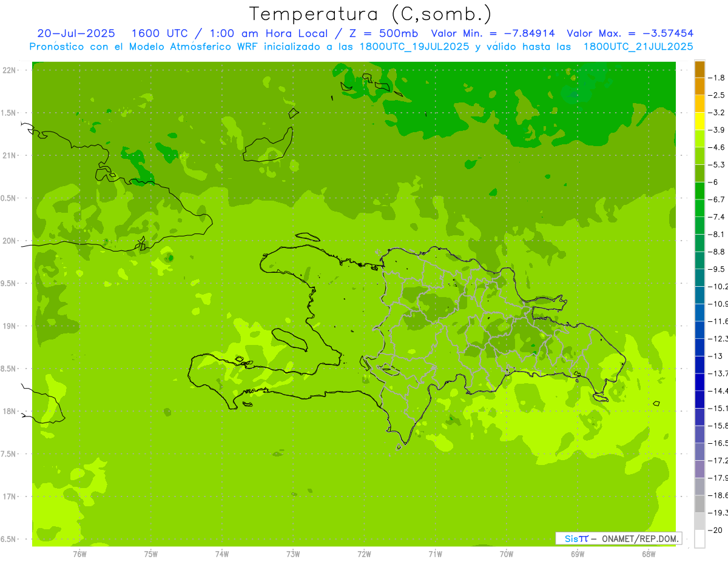The image size is (728, 562).
Task: Click the '74W' longitude axis label
Action: click(222, 554)
